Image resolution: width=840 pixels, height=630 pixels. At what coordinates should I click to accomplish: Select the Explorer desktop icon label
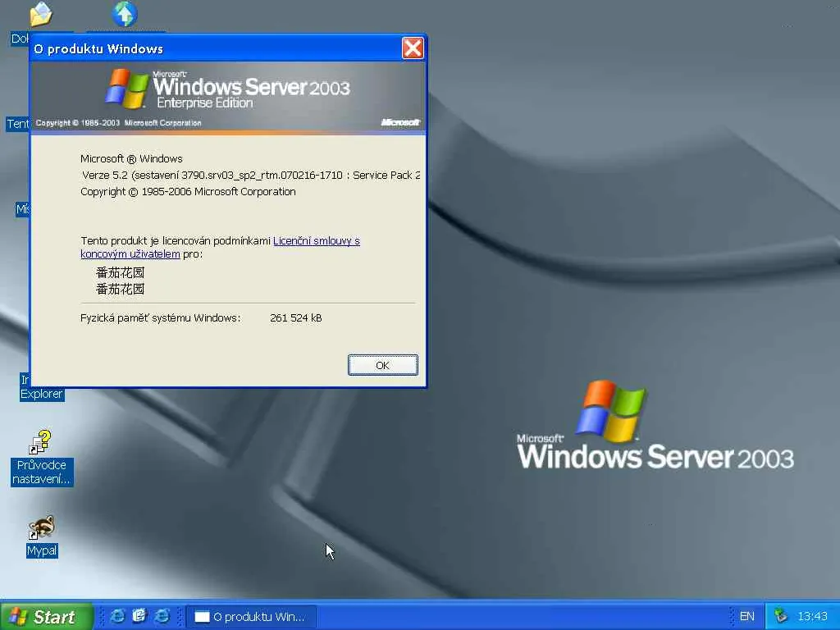tap(42, 394)
